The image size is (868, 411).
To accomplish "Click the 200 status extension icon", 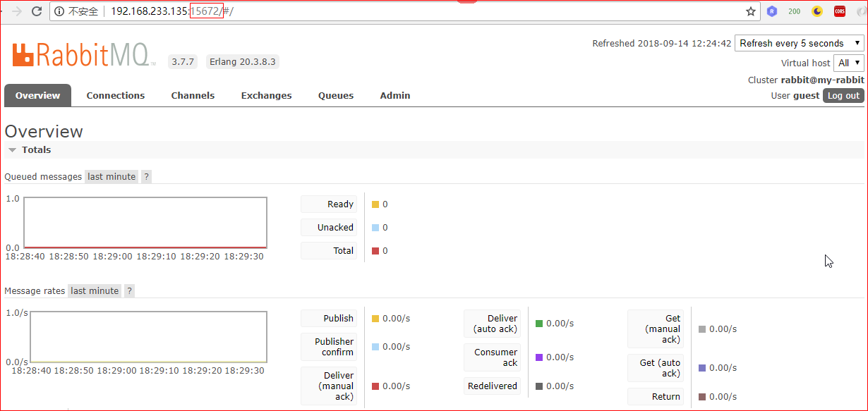I will pyautogui.click(x=795, y=11).
